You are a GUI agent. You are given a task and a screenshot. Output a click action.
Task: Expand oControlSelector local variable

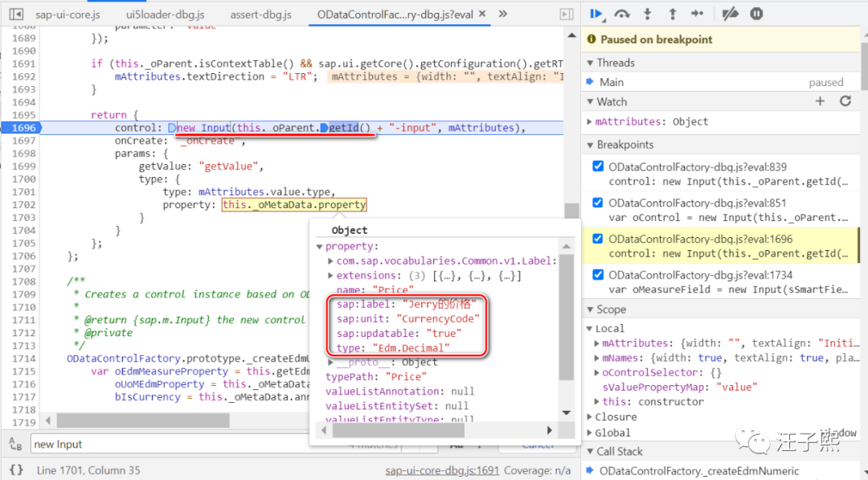[596, 372]
